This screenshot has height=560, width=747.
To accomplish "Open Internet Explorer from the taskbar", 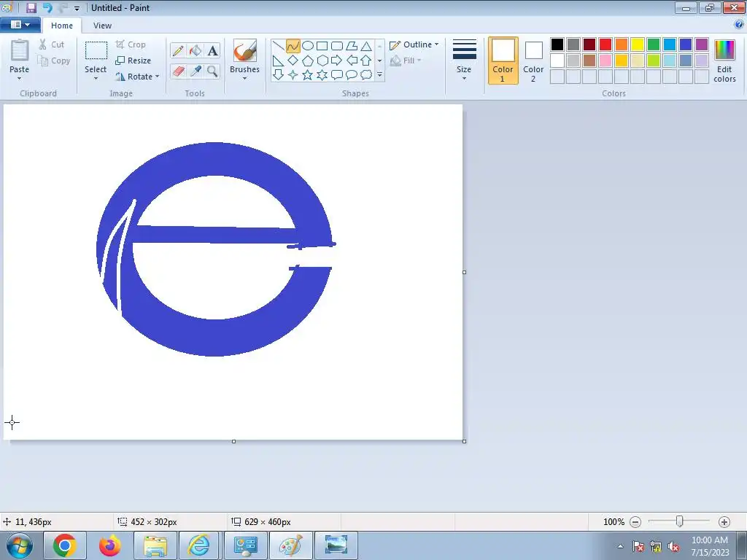I will [x=198, y=545].
